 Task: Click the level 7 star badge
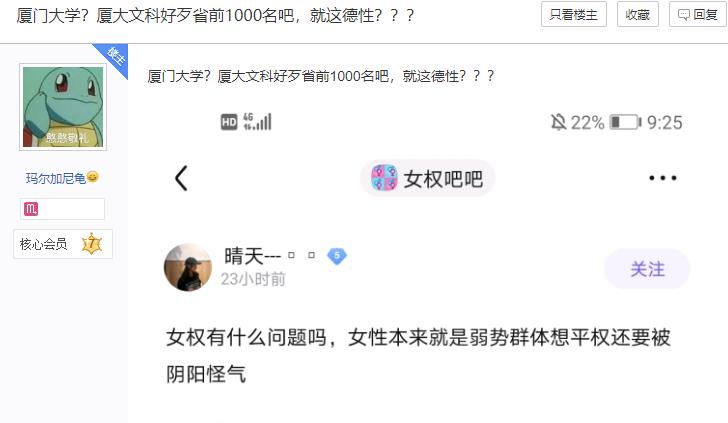pos(91,244)
